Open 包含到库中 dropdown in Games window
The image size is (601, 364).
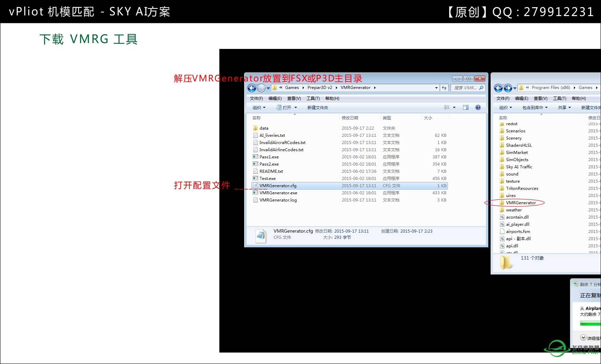click(x=535, y=107)
